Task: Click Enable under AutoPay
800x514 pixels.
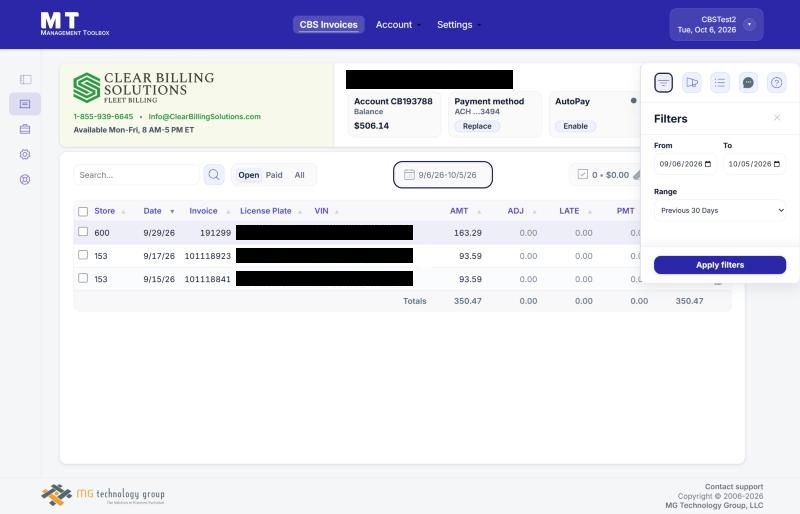Action: 576,126
